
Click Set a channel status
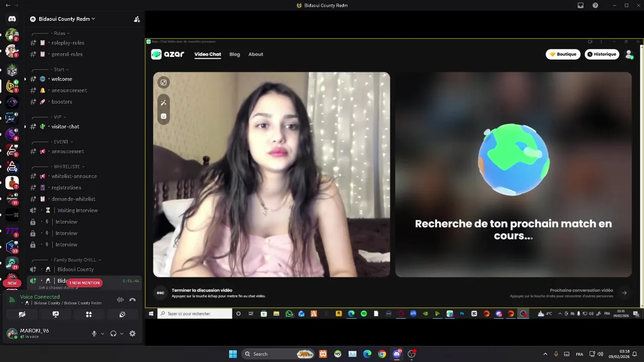click(x=58, y=288)
